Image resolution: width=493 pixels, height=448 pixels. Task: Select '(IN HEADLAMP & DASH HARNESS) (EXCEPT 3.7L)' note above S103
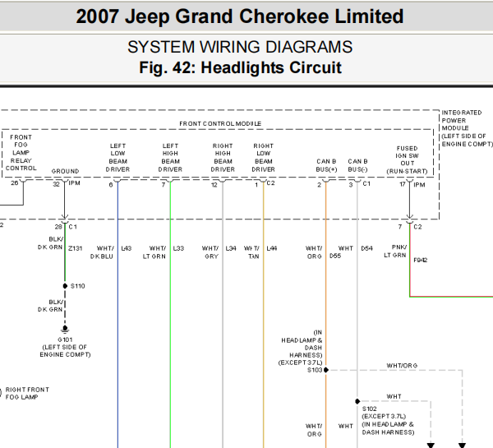[300, 348]
